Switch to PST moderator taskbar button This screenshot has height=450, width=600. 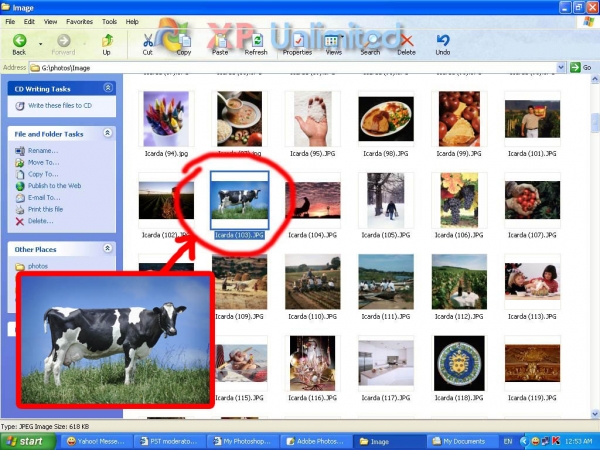169,442
